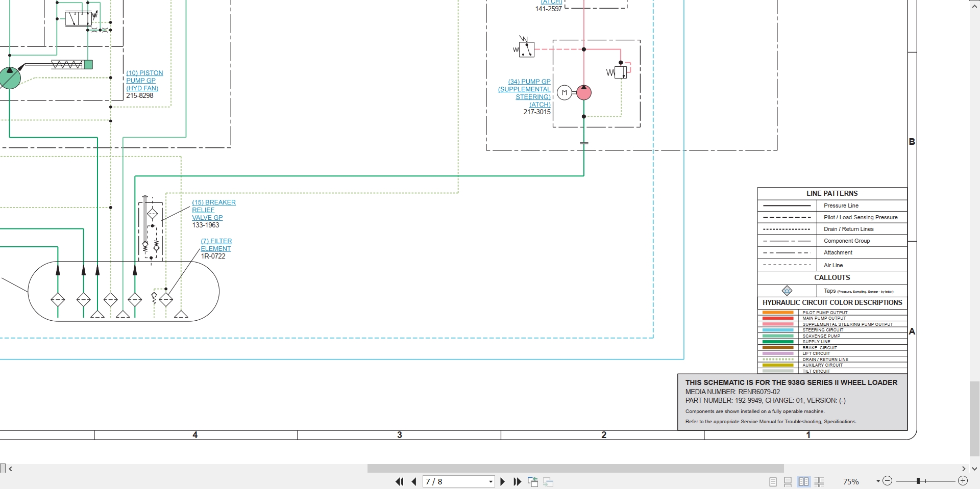
Task: Click the horizontal scrollbar left arrow
Action: click(11, 469)
